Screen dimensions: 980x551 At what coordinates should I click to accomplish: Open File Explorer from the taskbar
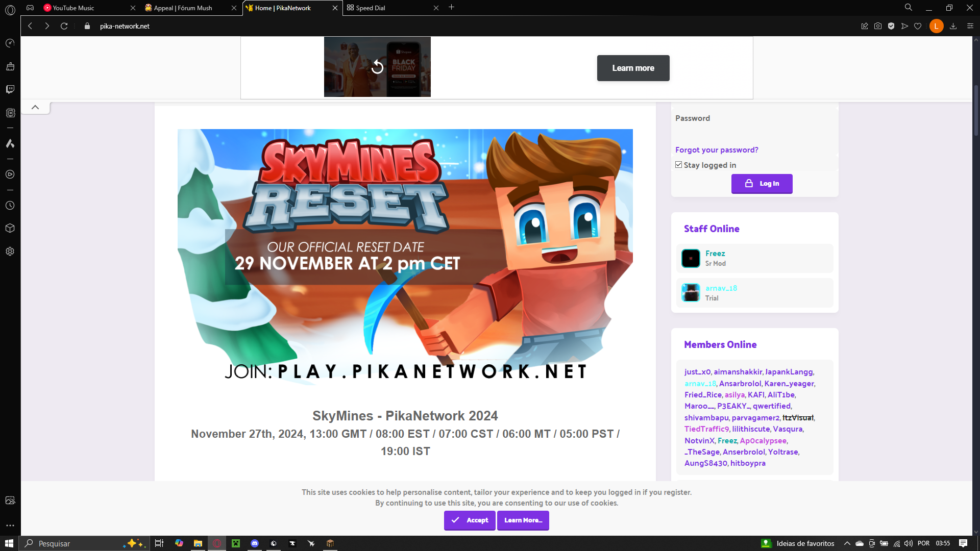pyautogui.click(x=198, y=543)
